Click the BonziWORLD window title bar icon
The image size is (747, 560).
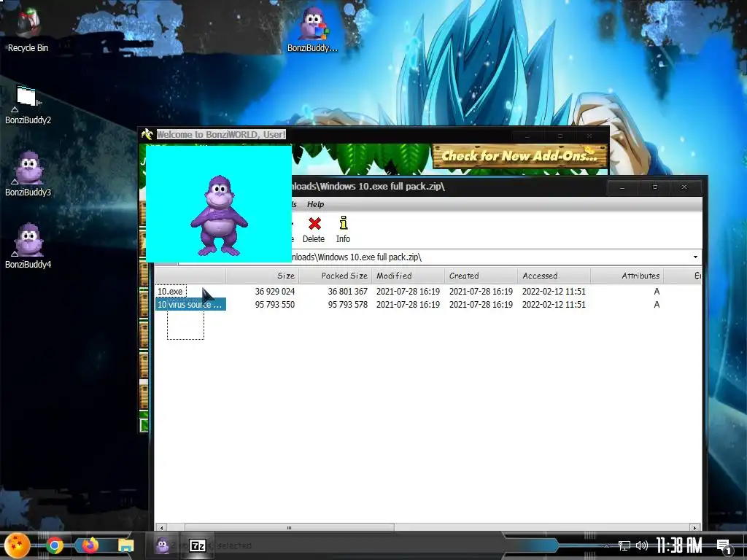[147, 134]
